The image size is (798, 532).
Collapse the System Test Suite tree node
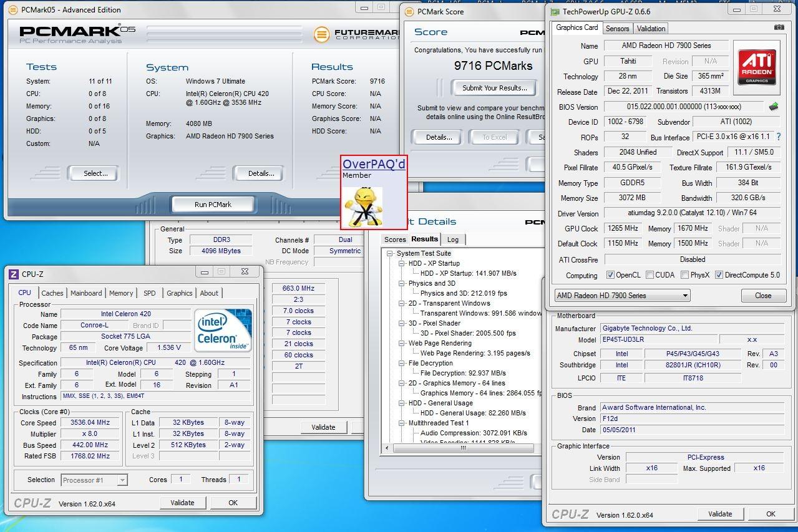[x=390, y=254]
